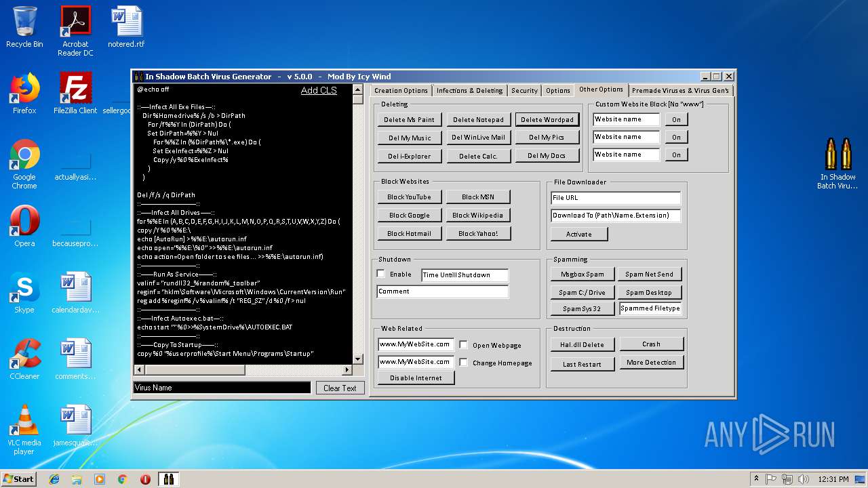868x488 pixels.
Task: Open Acrobat Reader DC desktop icon
Action: pyautogui.click(x=75, y=31)
